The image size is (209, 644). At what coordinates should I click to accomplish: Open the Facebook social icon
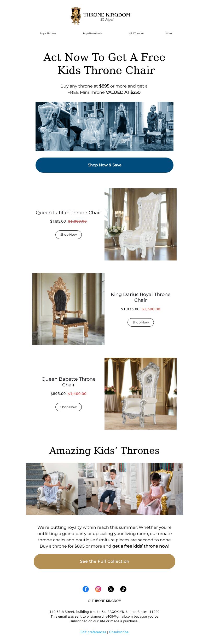tap(86, 589)
